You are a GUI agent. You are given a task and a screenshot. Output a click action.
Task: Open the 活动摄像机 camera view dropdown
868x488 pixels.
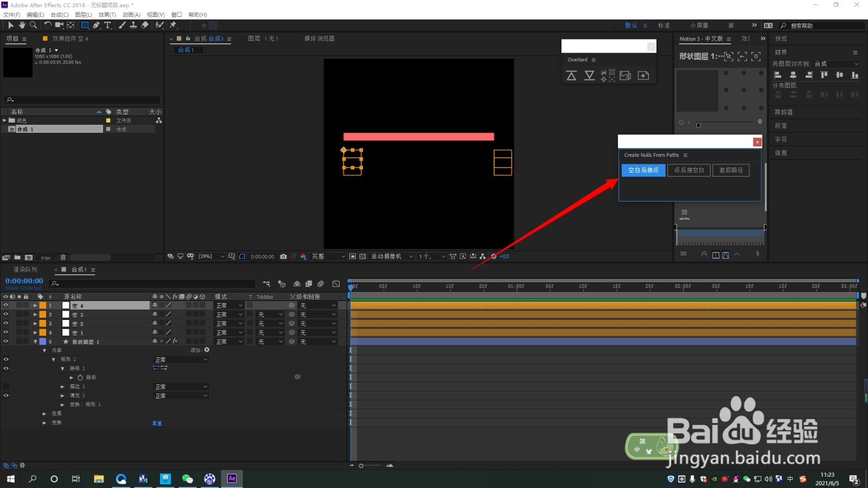click(392, 256)
